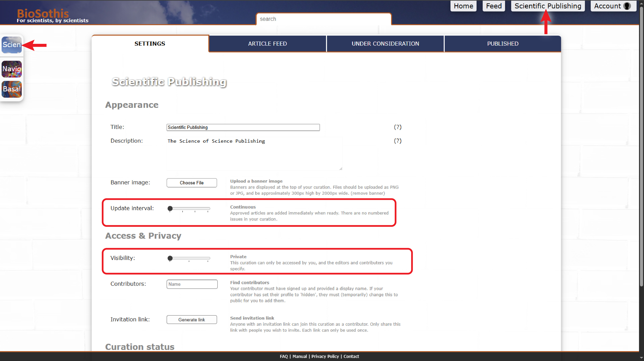Click the Privacy Policy footer link
The width and height of the screenshot is (644, 361).
(325, 356)
